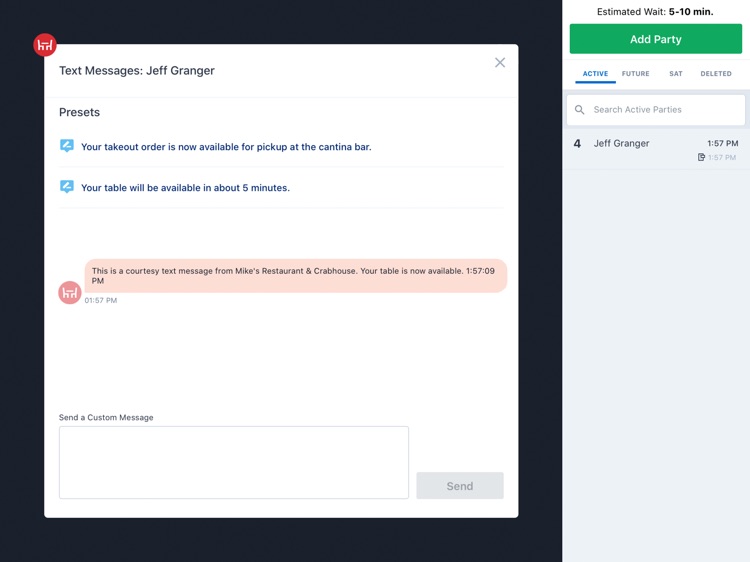Click the courtesy text message bubble

[x=296, y=276]
